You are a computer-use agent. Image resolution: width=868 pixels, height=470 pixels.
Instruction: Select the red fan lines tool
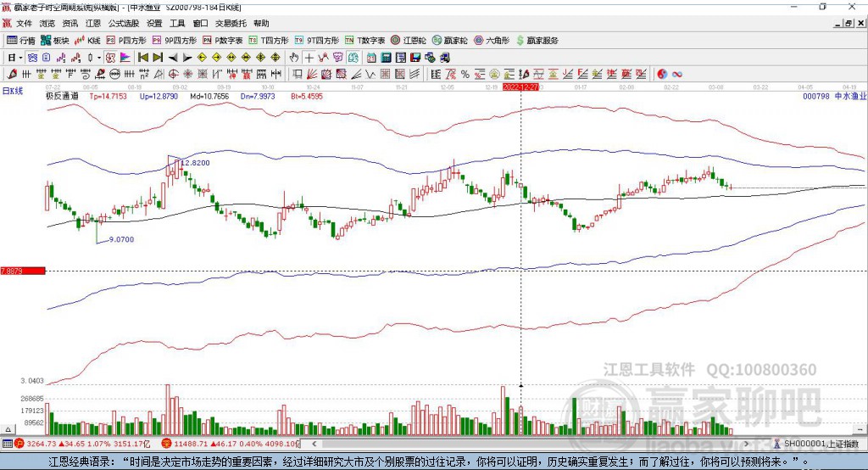tap(312, 74)
